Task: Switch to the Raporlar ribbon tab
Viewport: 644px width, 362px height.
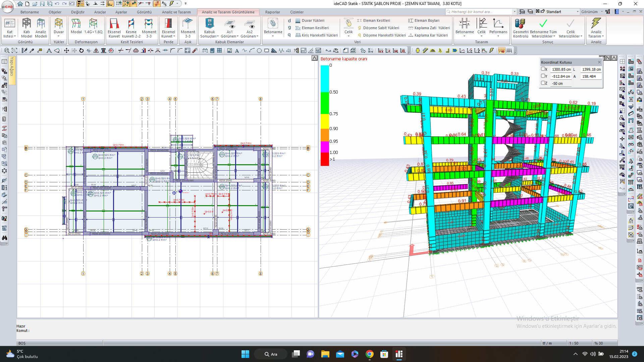Action: click(x=272, y=12)
